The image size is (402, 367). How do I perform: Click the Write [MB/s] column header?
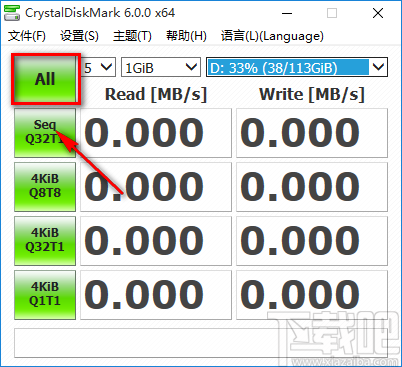pos(312,94)
